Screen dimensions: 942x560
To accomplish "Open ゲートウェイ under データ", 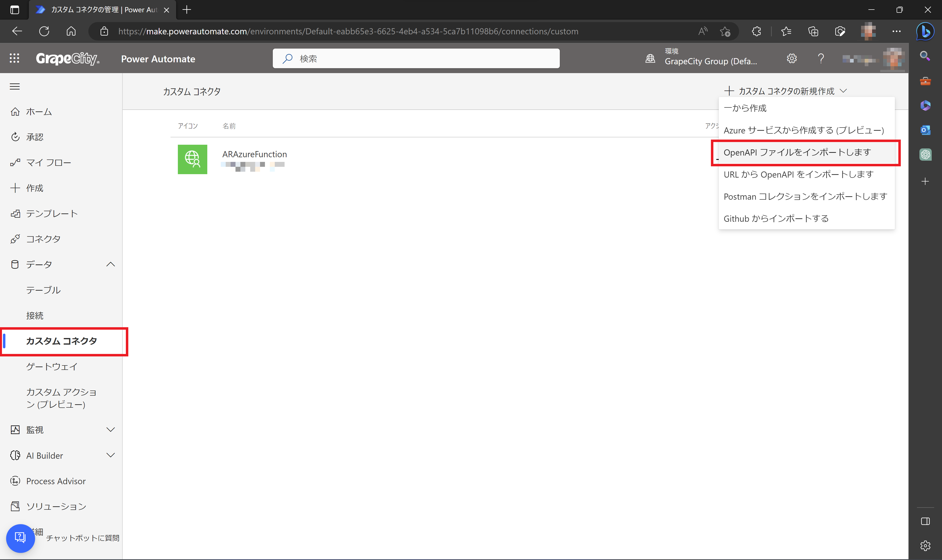I will pyautogui.click(x=61, y=366).
